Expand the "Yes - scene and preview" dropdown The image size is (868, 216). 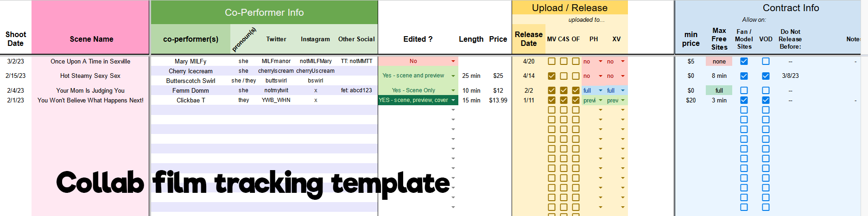453,76
